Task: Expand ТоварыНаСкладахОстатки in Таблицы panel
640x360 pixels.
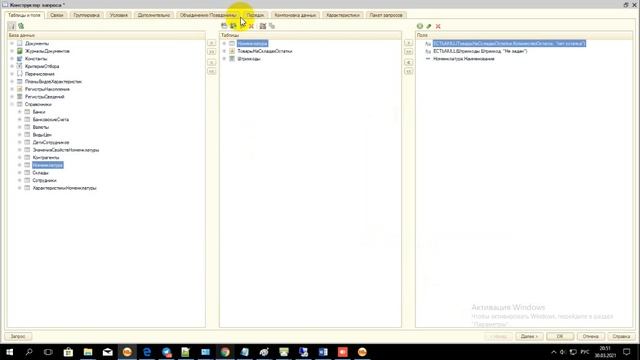Action: coord(224,51)
